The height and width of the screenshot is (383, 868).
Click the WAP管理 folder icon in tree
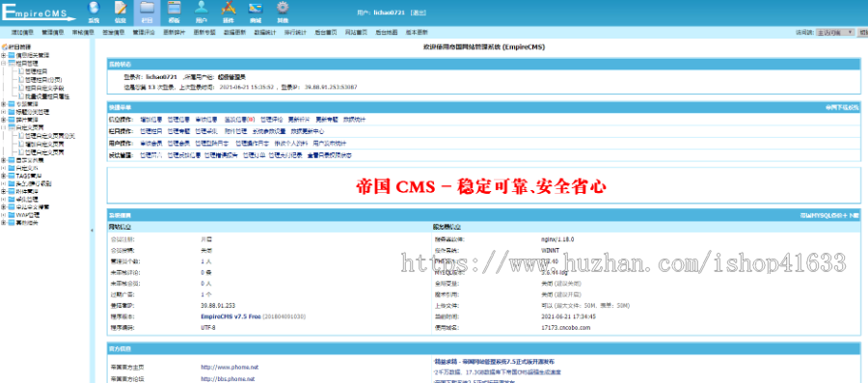[x=12, y=215]
